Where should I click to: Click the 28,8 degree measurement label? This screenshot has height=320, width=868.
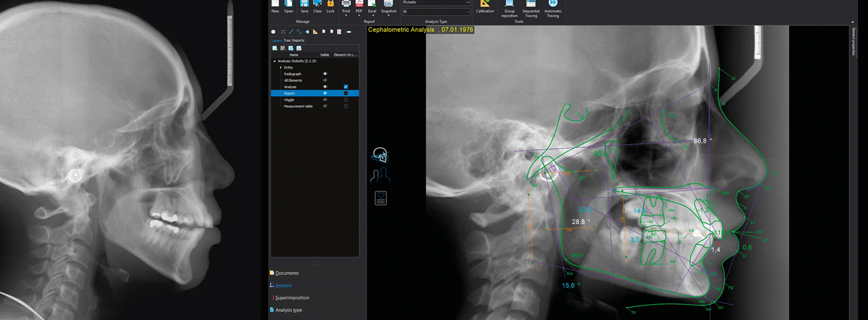581,222
